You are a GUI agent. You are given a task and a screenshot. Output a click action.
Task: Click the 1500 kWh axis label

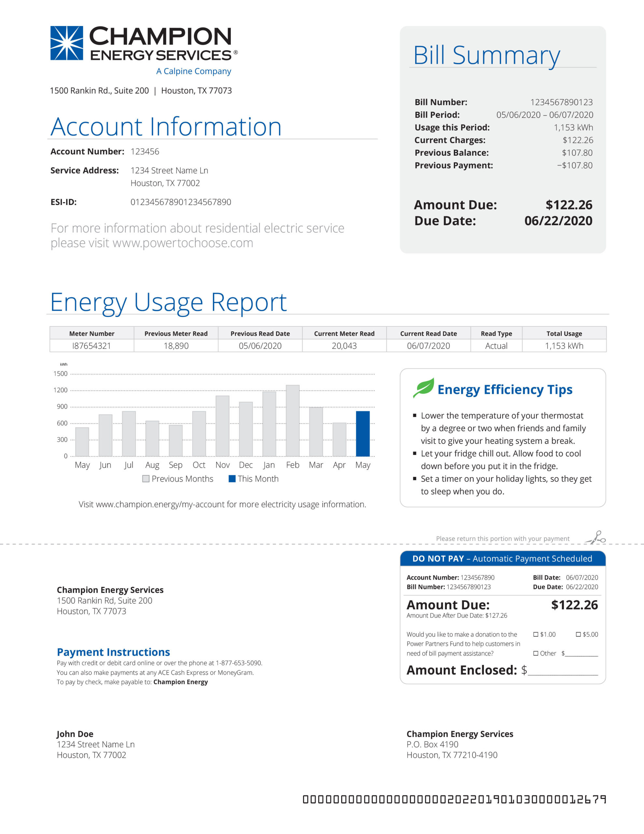[x=60, y=373]
